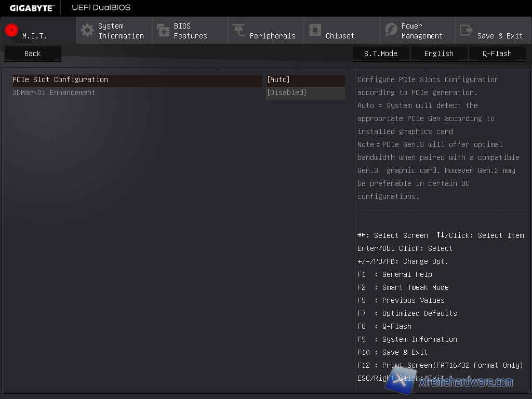The image size is (532, 399).
Task: Select the PCIe Slot Configuration row
Action: click(x=60, y=80)
